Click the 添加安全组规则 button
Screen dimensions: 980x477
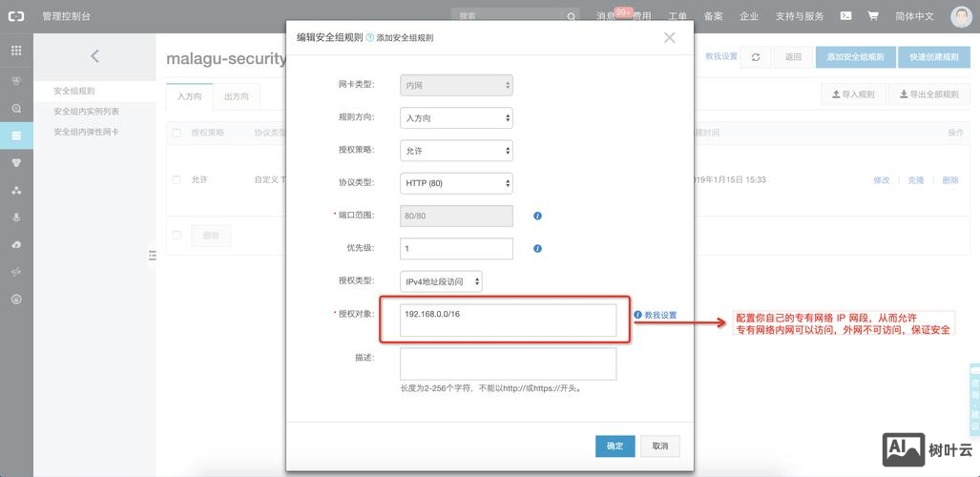[855, 57]
